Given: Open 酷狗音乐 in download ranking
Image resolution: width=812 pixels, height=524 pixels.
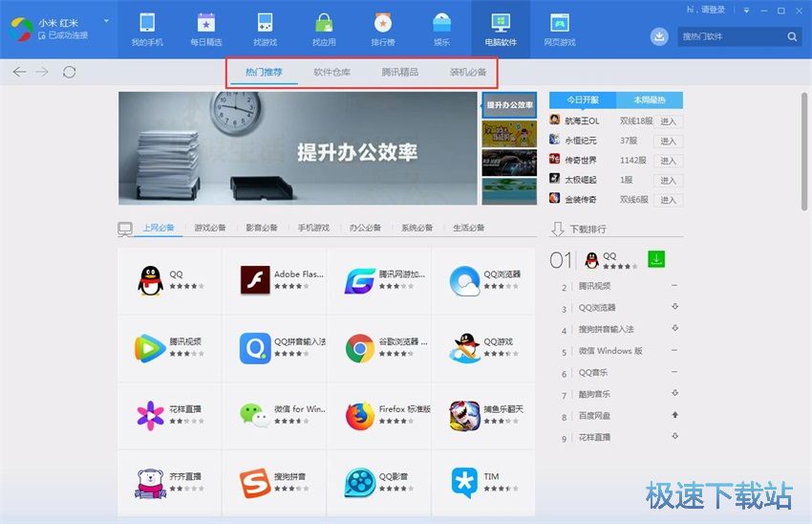Looking at the screenshot, I should (x=594, y=394).
